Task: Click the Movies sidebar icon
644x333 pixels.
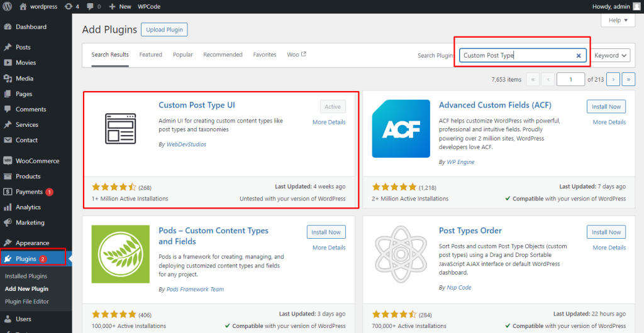Action: (8, 63)
